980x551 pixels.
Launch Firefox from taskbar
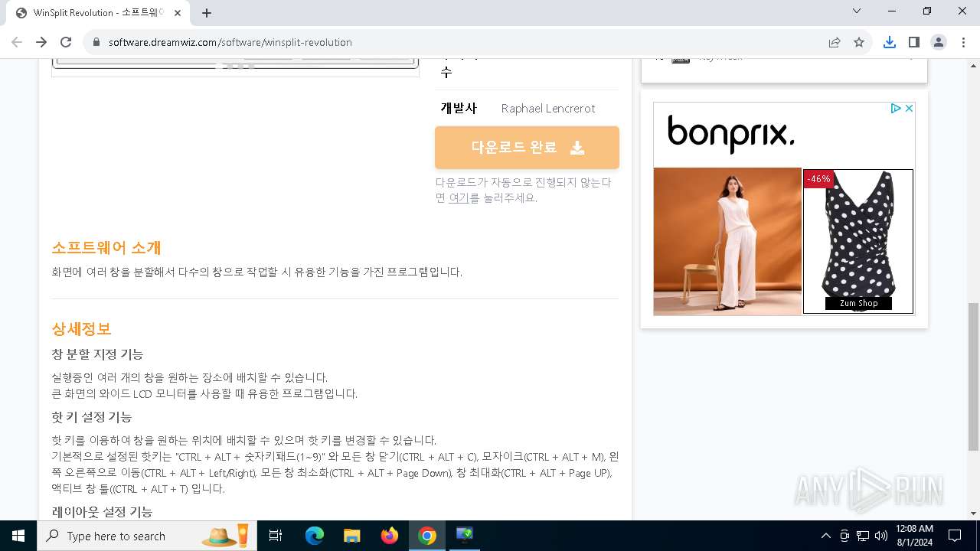pos(390,536)
